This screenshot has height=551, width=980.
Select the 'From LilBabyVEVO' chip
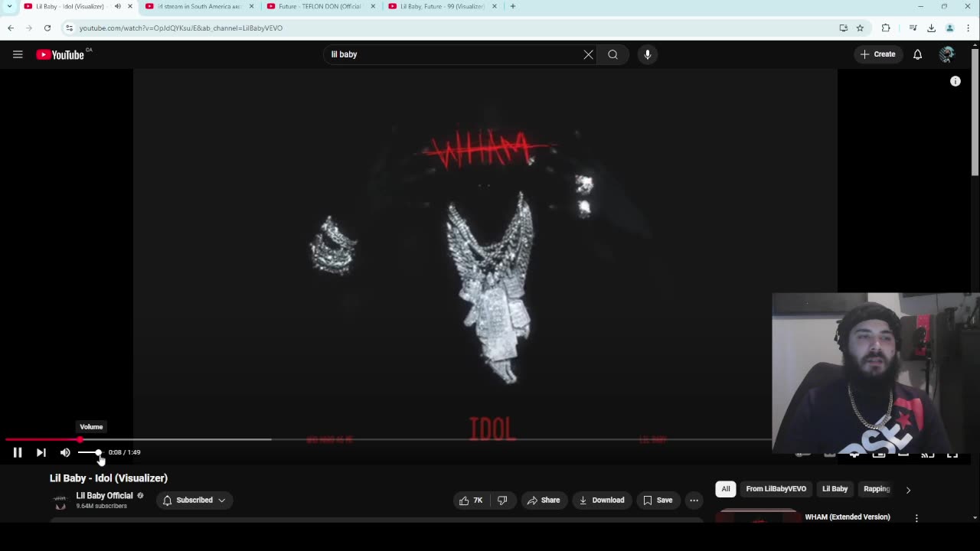[776, 489]
